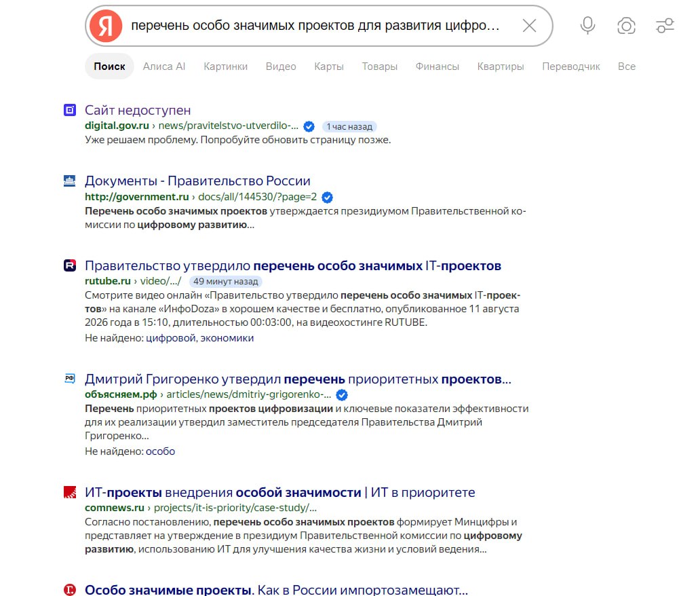This screenshot has height=596, width=700.
Task: Click the government.ru site favicon
Action: 70,181
